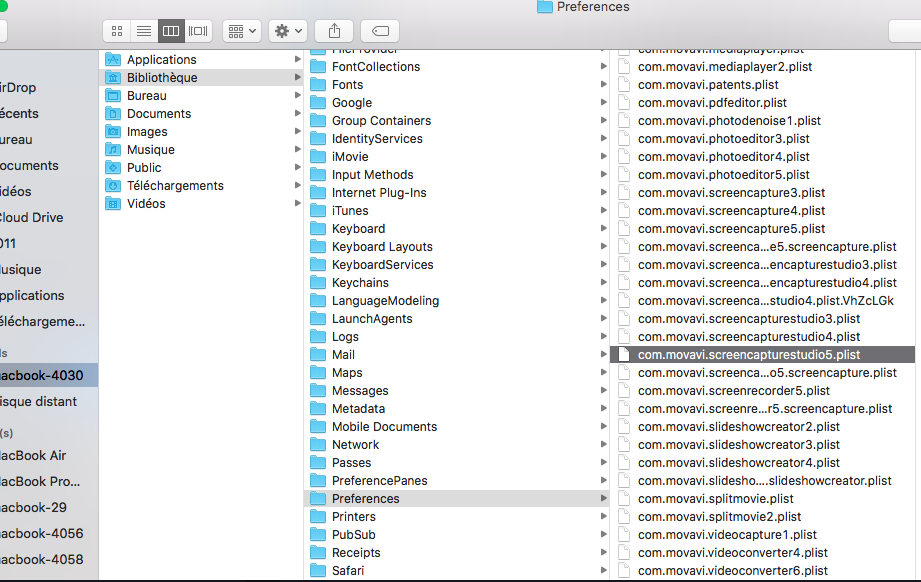
Task: Expand the Printers folder arrow
Action: (603, 516)
